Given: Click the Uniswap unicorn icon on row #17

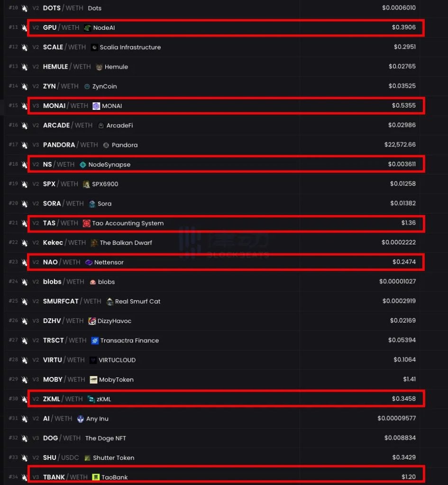Looking at the screenshot, I should pos(25,145).
